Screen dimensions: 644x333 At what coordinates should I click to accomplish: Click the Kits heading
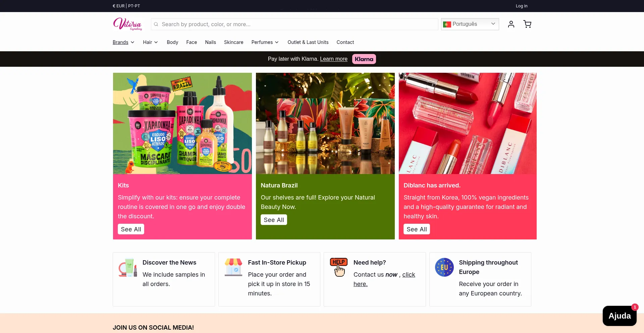pyautogui.click(x=123, y=185)
